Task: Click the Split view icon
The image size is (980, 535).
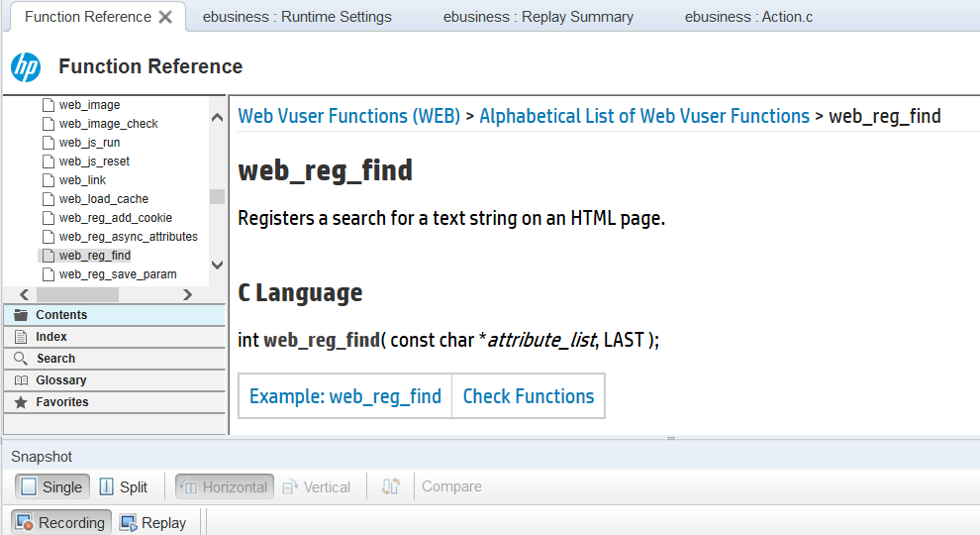Action: (107, 486)
